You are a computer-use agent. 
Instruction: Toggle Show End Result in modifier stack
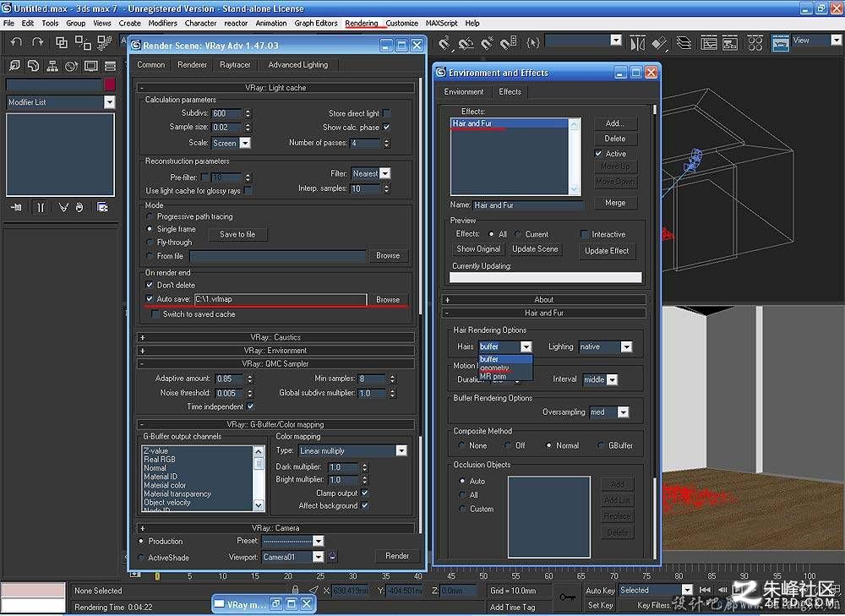[41, 207]
